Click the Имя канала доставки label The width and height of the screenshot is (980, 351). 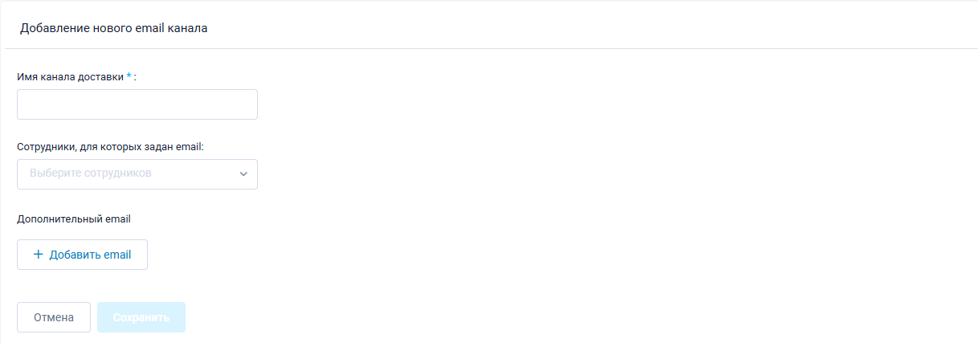70,77
